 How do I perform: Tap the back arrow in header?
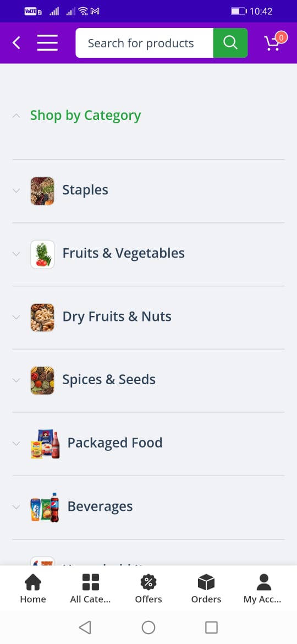tap(16, 43)
